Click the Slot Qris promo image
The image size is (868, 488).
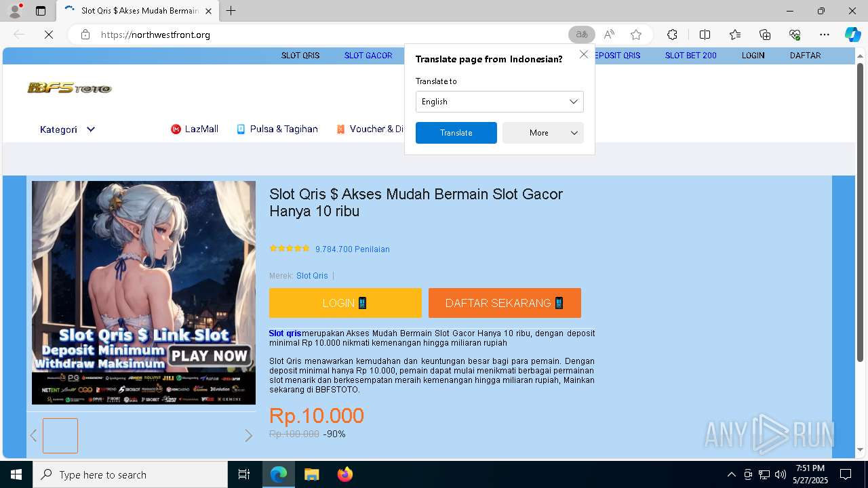coord(144,293)
